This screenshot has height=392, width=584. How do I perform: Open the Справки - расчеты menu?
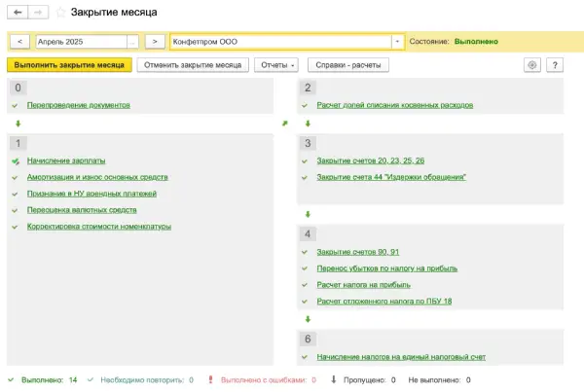pos(348,65)
